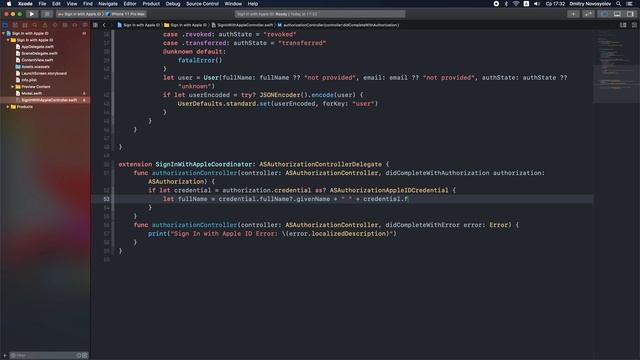Open the SignInWithAppleController.swift jump bar item
640x360 pixels.
[242, 25]
